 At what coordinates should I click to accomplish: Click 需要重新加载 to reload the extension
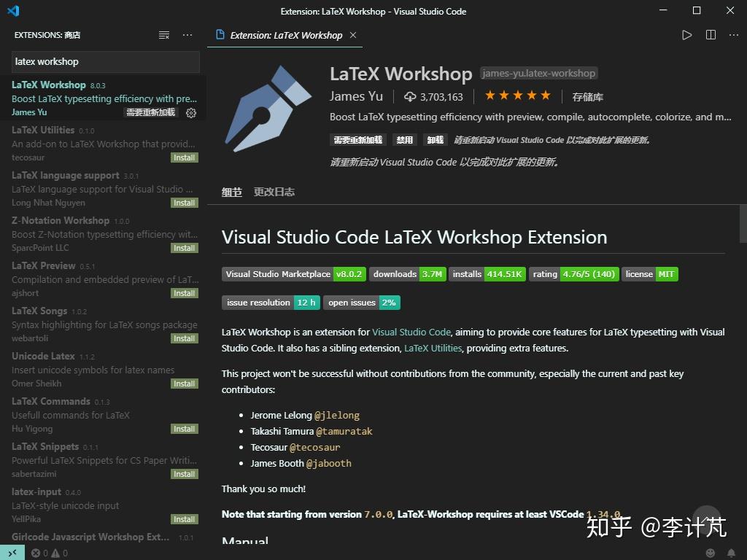[357, 139]
